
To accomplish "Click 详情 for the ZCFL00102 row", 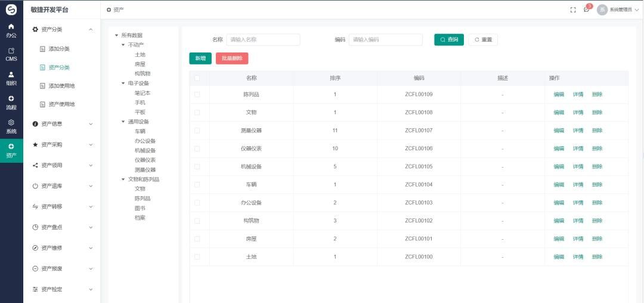I will 578,221.
